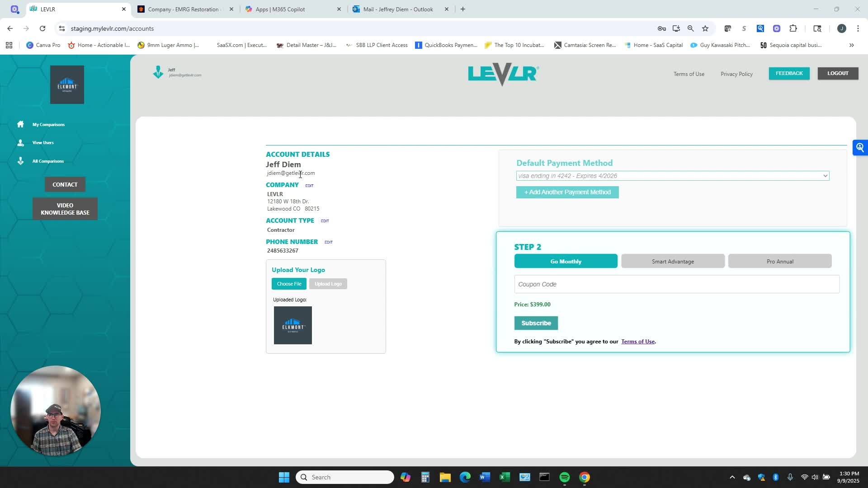868x488 pixels.
Task: Show hidden bookmarks with chevron
Action: [852, 45]
